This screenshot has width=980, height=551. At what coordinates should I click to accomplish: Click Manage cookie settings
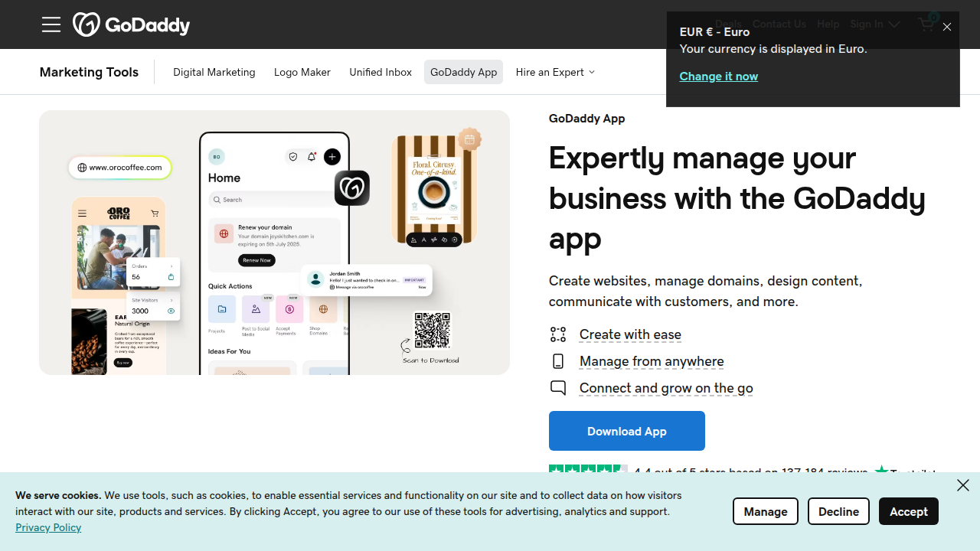765,511
